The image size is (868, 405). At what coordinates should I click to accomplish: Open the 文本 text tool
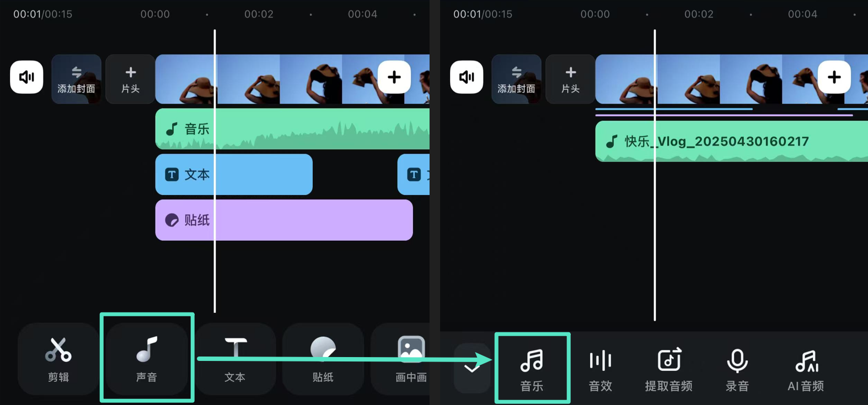coord(235,359)
